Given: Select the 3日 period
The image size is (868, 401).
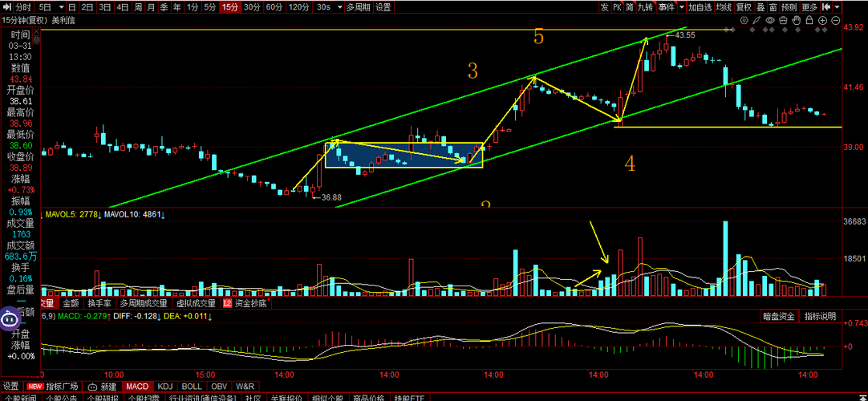Looking at the screenshot, I should [104, 7].
